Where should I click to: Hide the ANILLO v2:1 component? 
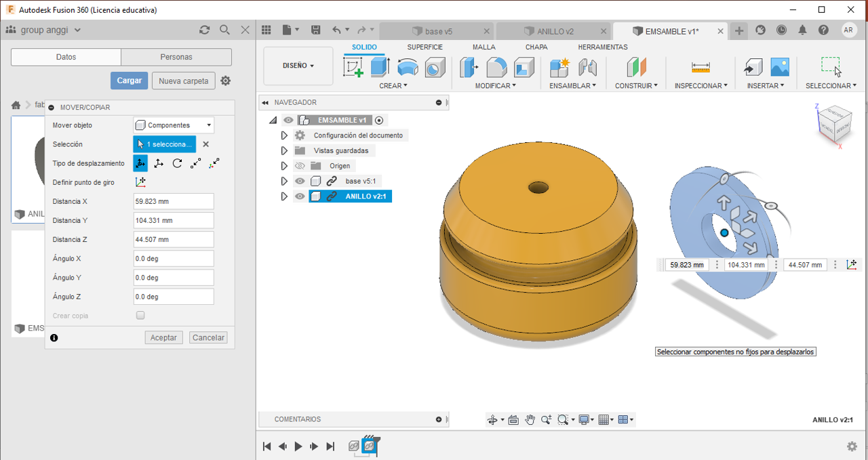pyautogui.click(x=300, y=196)
